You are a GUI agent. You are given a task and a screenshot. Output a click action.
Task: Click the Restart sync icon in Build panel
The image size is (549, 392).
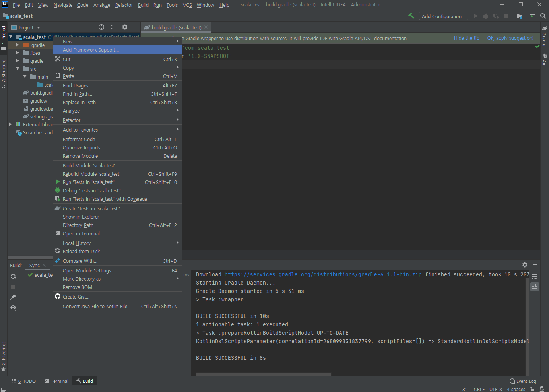[13, 276]
